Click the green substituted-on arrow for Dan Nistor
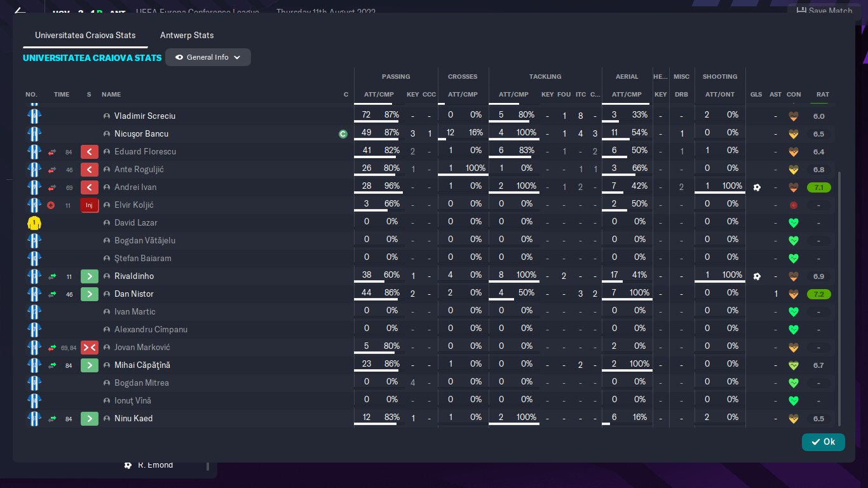 tap(89, 294)
